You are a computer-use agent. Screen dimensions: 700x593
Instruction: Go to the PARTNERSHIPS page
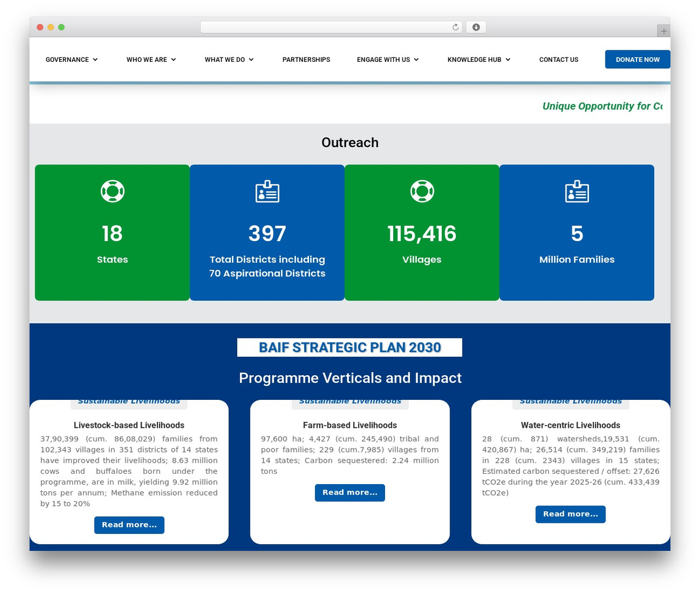click(x=306, y=60)
